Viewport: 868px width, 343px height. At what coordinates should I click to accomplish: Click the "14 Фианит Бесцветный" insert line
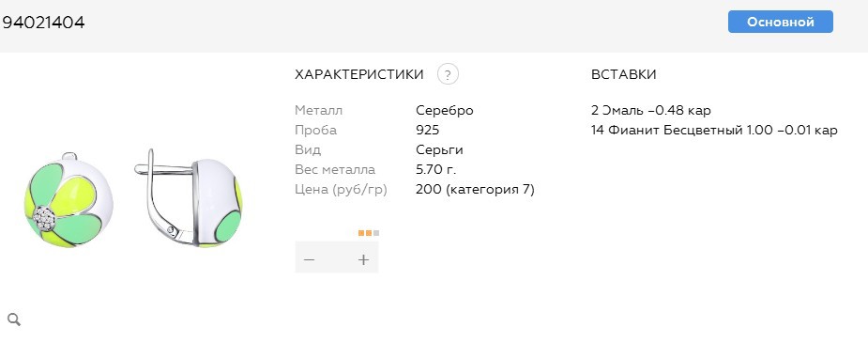coord(714,131)
